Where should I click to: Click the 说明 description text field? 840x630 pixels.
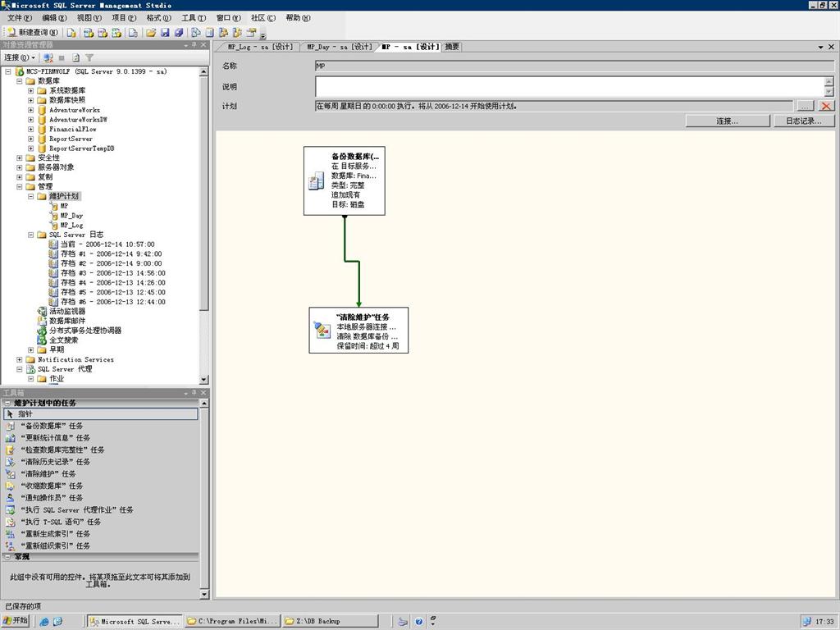tap(570, 86)
